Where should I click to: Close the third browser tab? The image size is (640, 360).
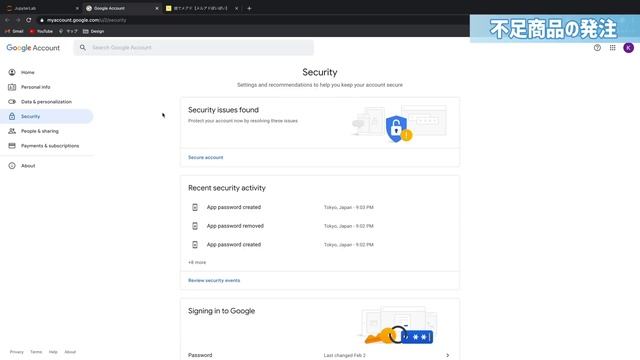[236, 8]
